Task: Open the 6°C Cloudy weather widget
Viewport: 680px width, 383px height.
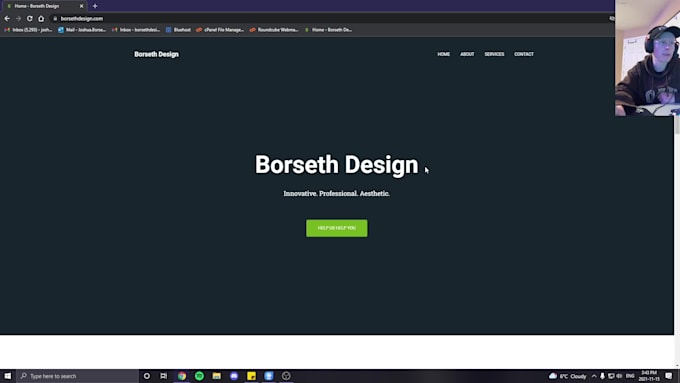Action: (x=568, y=376)
